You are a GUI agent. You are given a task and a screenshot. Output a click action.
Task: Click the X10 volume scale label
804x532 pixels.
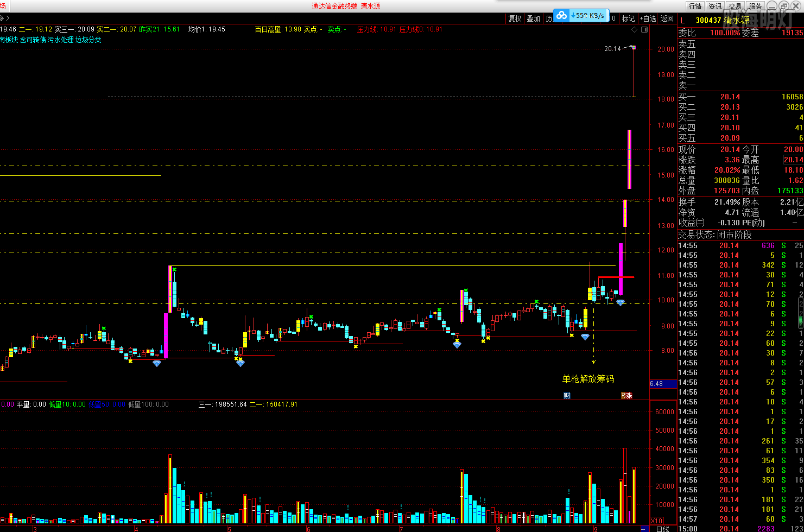[657, 521]
